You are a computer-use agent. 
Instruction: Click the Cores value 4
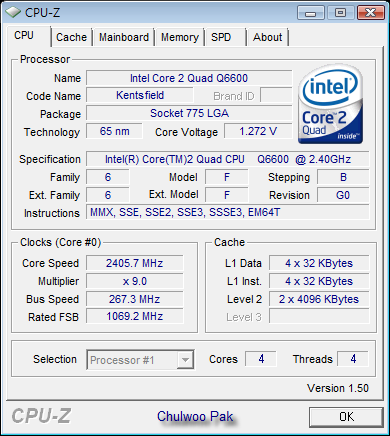click(x=261, y=359)
